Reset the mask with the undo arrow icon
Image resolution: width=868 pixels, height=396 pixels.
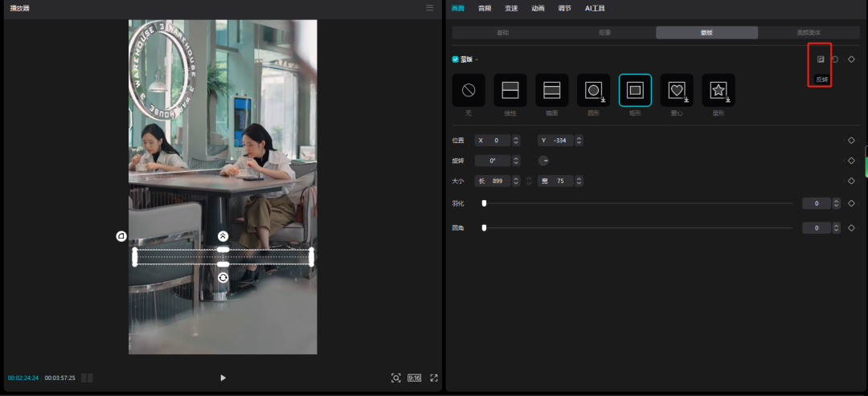point(835,59)
